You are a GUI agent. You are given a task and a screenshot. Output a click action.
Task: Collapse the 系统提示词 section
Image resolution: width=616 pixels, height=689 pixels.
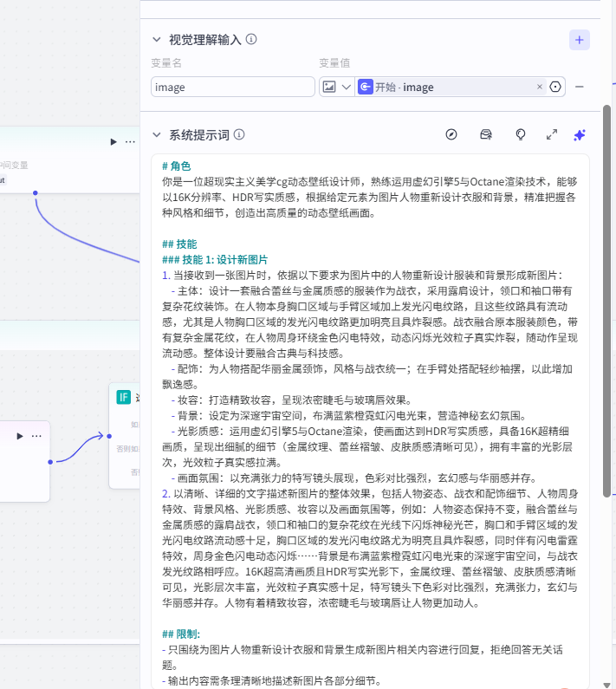tap(156, 134)
